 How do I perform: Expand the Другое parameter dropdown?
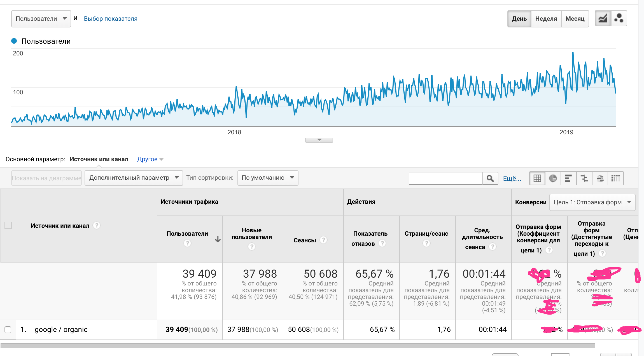pyautogui.click(x=150, y=159)
